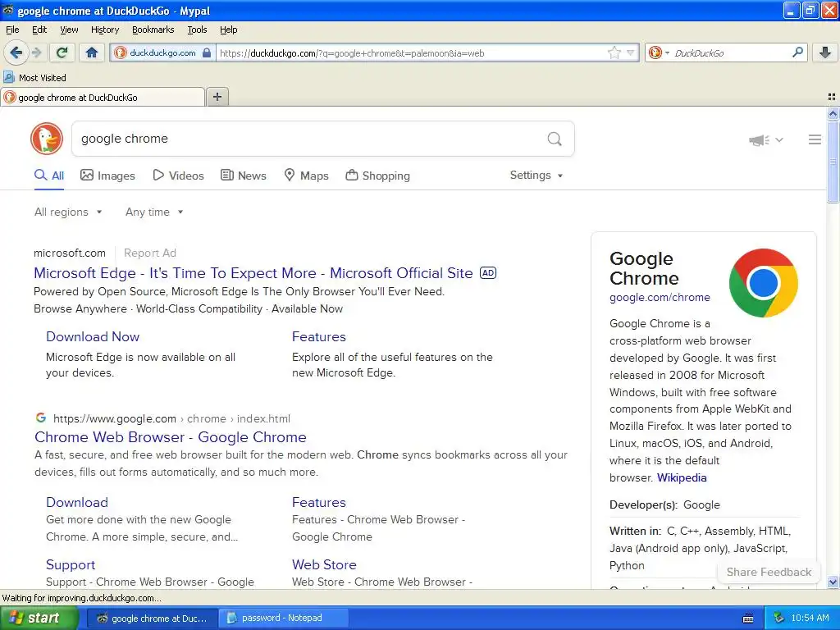The width and height of the screenshot is (840, 630).
Task: Click the DuckDuckGo logo on the page
Action: pyautogui.click(x=47, y=139)
